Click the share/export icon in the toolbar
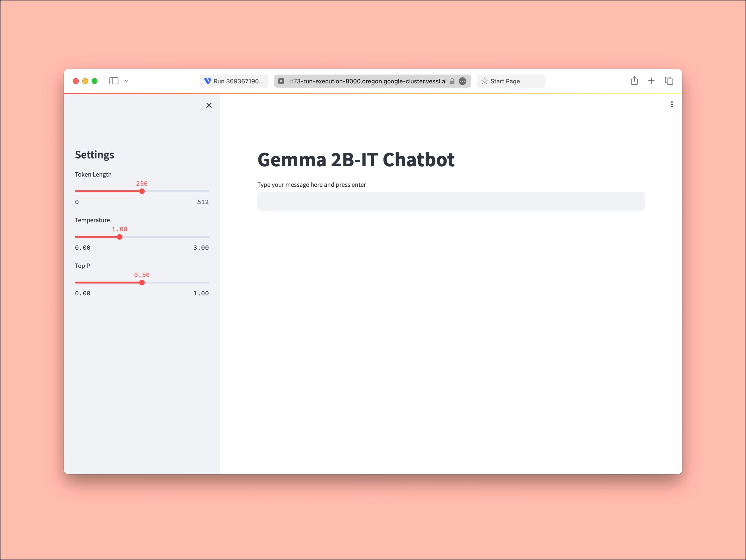The image size is (746, 560). (x=634, y=81)
